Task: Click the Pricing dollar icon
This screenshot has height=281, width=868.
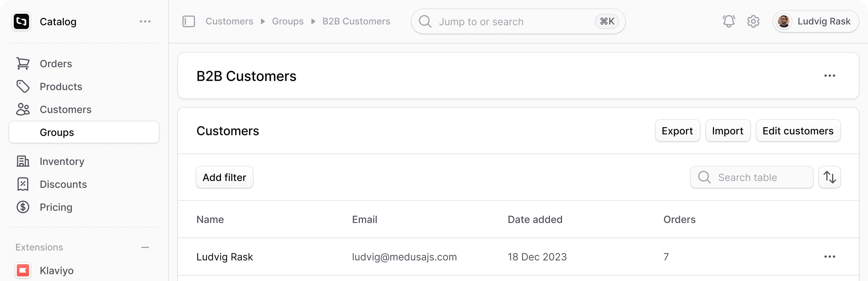Action: (23, 207)
